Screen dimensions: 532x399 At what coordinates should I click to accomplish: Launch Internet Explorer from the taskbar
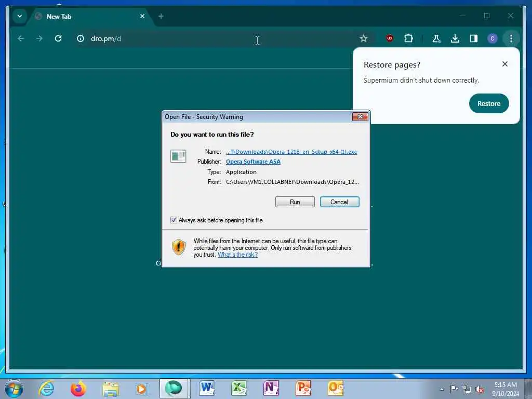[x=46, y=389]
